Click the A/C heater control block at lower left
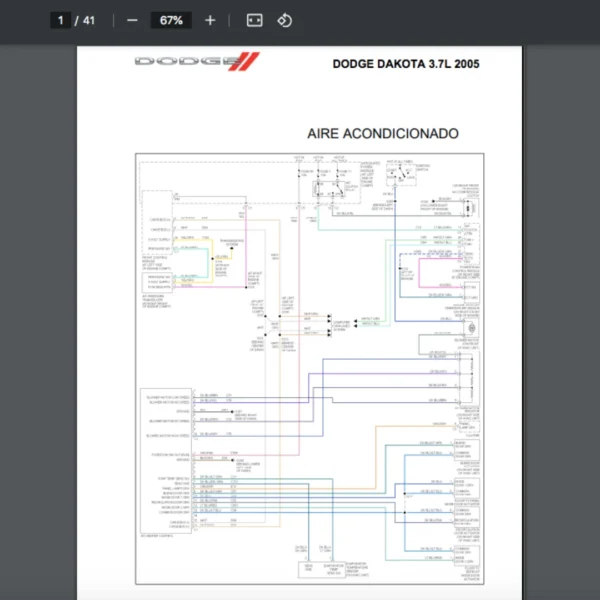The image size is (600, 600). tap(165, 460)
